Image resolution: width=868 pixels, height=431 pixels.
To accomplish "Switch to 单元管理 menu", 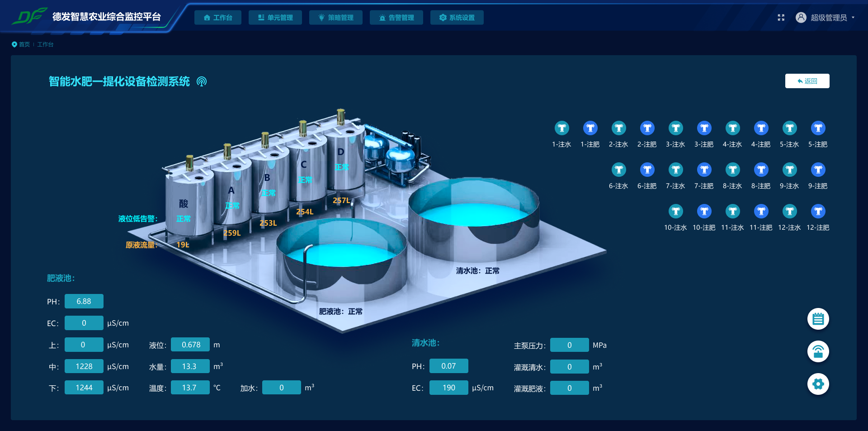I will [275, 18].
